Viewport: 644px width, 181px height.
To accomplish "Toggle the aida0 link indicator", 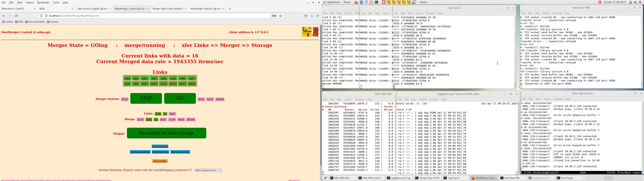I will click(127, 78).
